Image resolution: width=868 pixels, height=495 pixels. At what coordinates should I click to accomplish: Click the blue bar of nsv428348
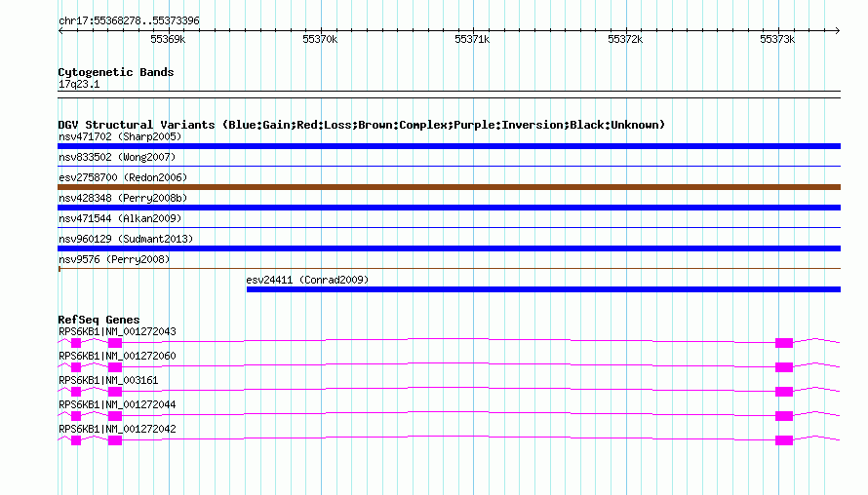[x=449, y=208]
